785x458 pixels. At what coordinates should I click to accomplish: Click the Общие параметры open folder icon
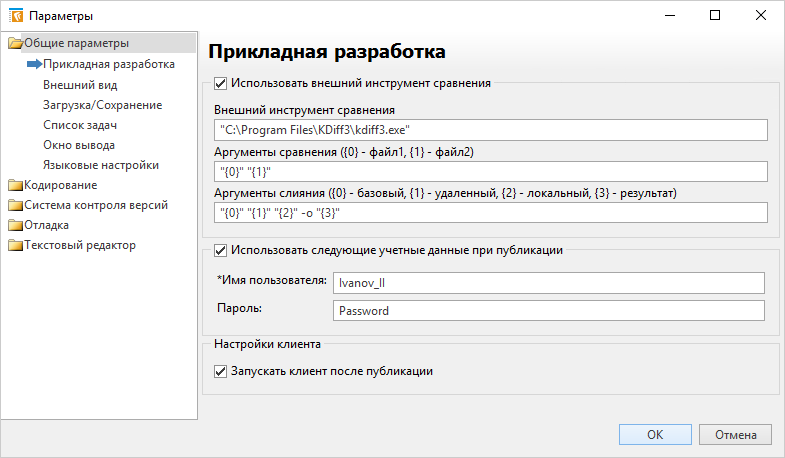pyautogui.click(x=15, y=43)
